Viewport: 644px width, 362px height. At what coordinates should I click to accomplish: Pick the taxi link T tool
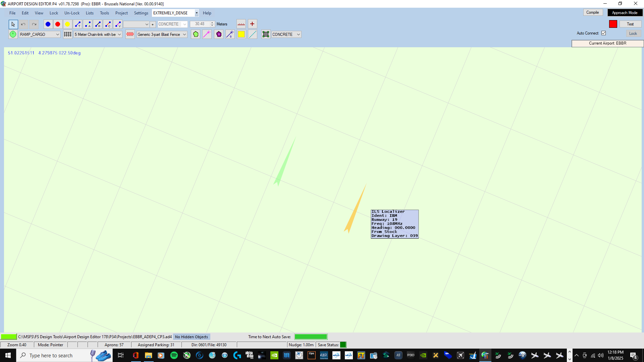click(x=78, y=24)
